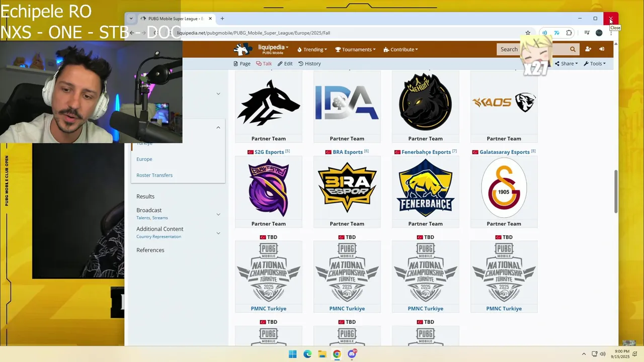
Task: Open the Share dropdown
Action: [567, 63]
